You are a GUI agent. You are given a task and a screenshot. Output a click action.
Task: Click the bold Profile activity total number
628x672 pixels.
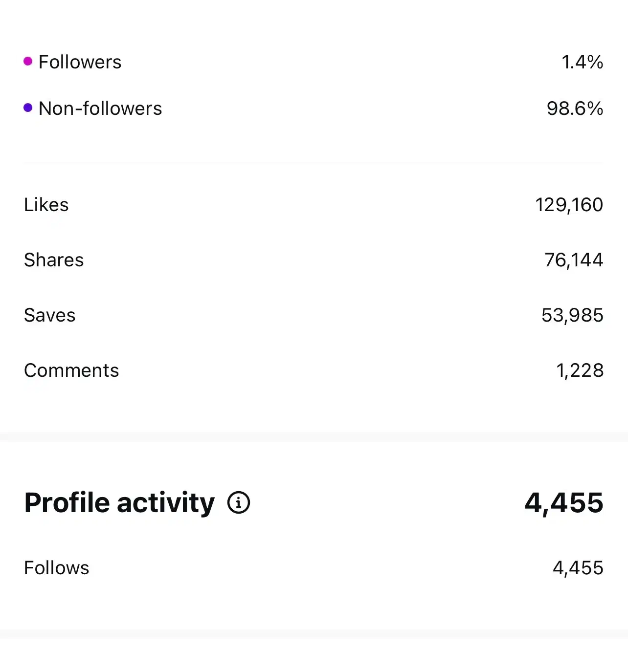tap(564, 502)
